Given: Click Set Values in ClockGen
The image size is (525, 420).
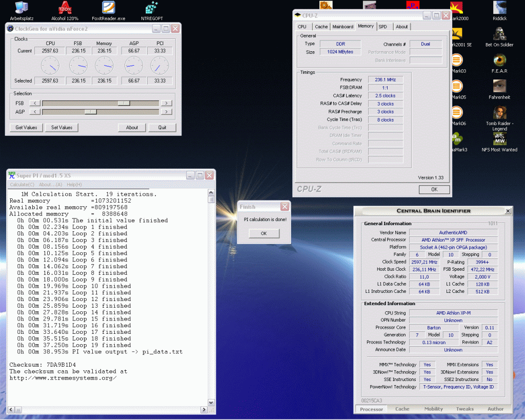Looking at the screenshot, I should (62, 128).
